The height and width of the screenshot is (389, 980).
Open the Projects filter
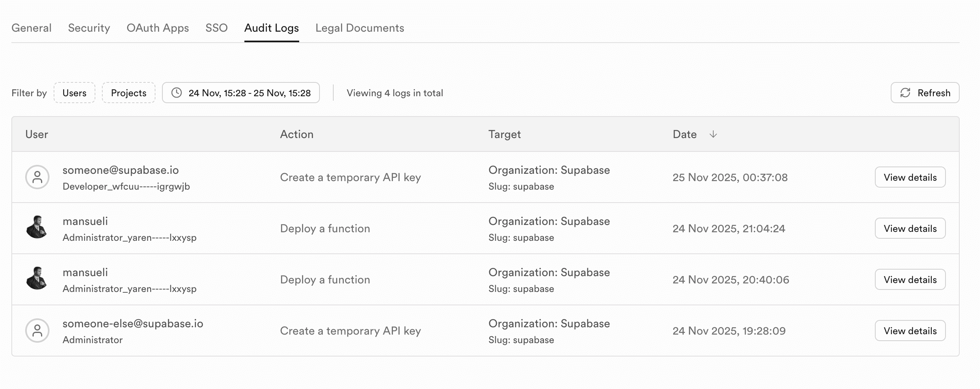pos(129,93)
